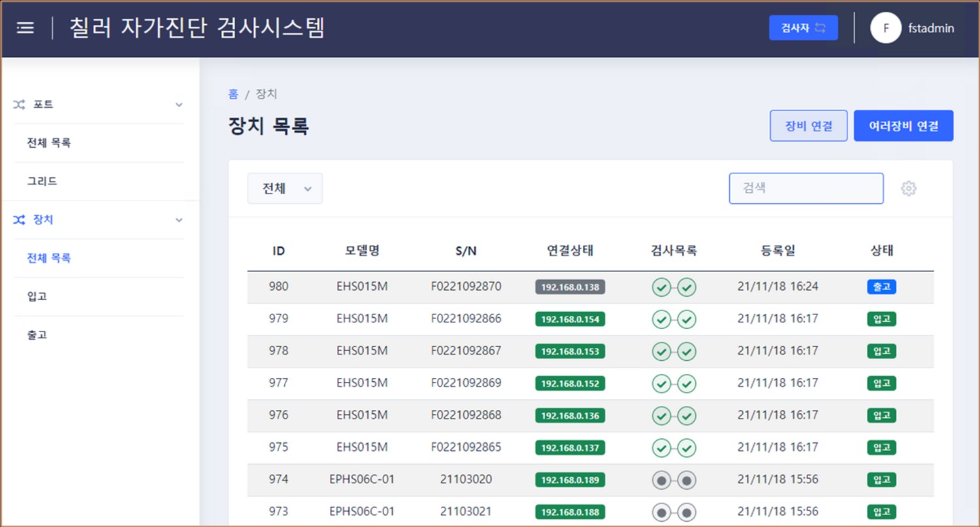Click the shuffle icon beside 포트
Screen dimensions: 980x527
(x=20, y=105)
